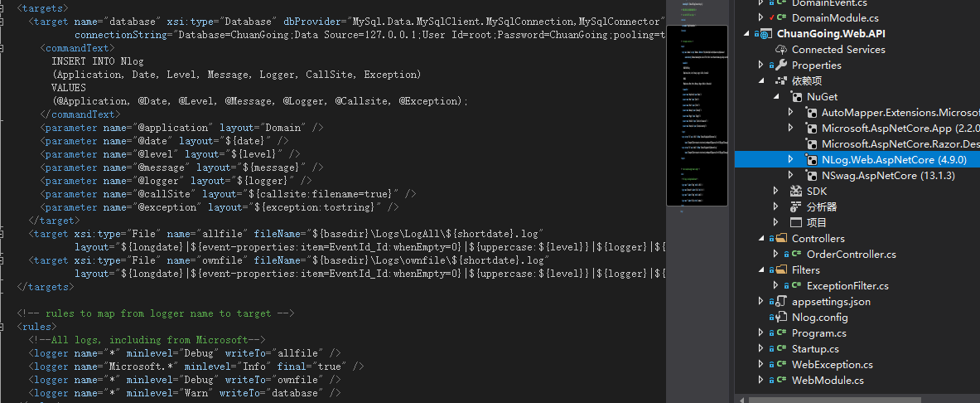Click the Startup.cs C# file icon

pos(780,349)
